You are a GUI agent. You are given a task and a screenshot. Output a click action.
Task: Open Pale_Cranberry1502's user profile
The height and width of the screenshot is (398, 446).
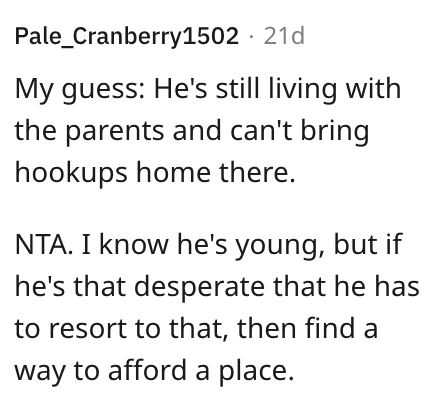click(127, 36)
